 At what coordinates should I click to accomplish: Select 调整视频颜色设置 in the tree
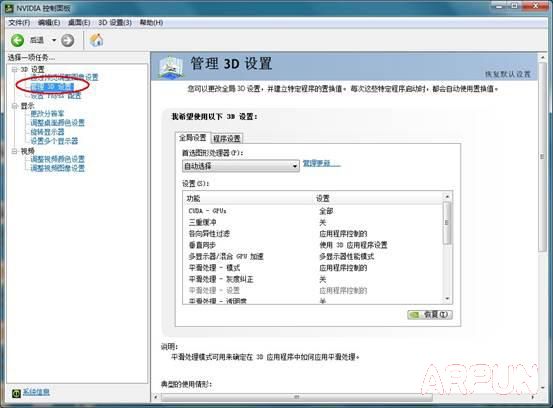(57, 159)
